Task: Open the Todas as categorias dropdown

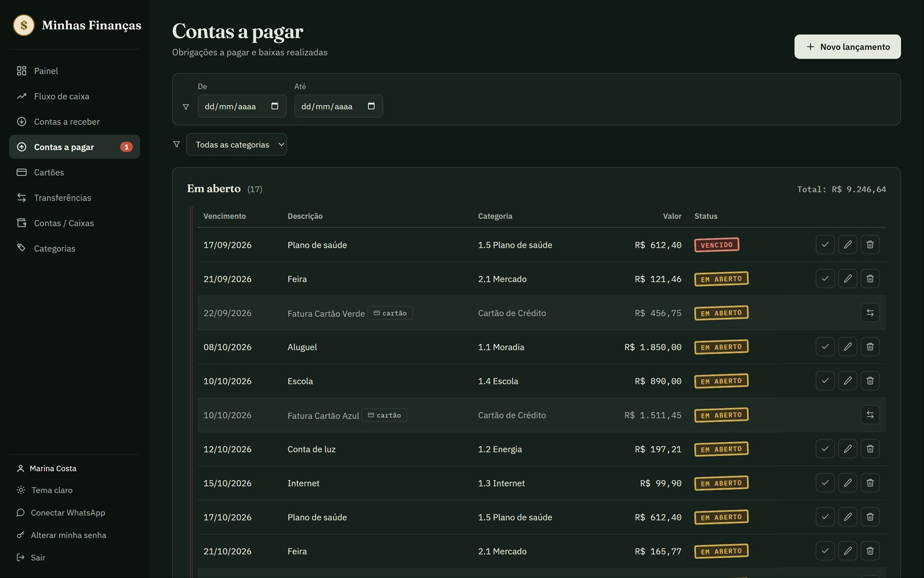Action: (x=236, y=144)
